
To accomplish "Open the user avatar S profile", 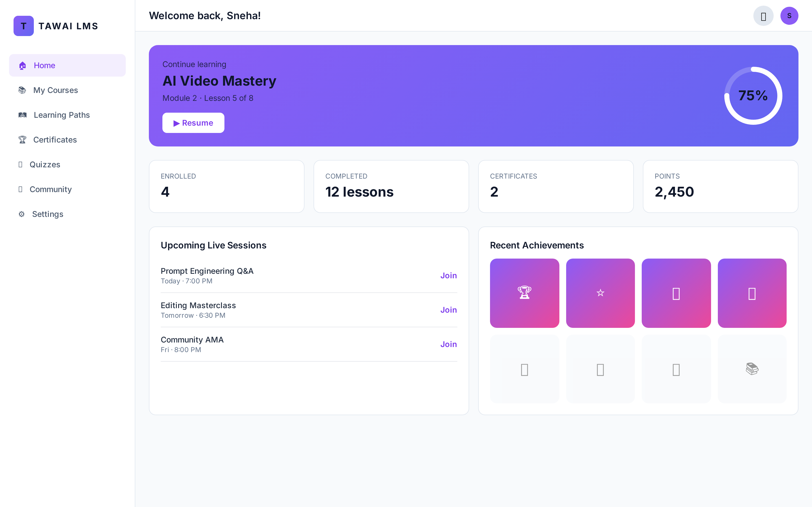I will point(789,16).
